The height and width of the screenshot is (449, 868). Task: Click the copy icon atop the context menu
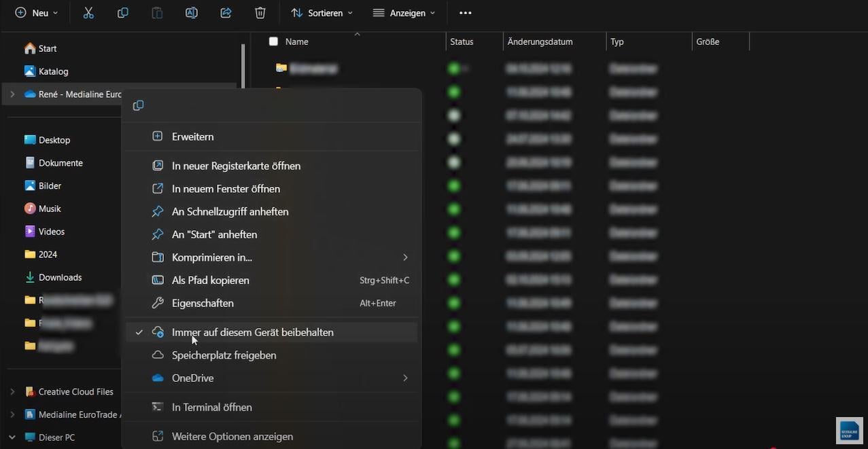[139, 105]
